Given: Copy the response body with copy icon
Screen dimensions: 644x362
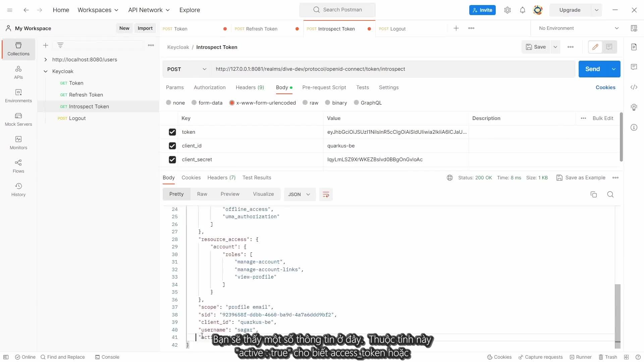Looking at the screenshot, I should [593, 194].
